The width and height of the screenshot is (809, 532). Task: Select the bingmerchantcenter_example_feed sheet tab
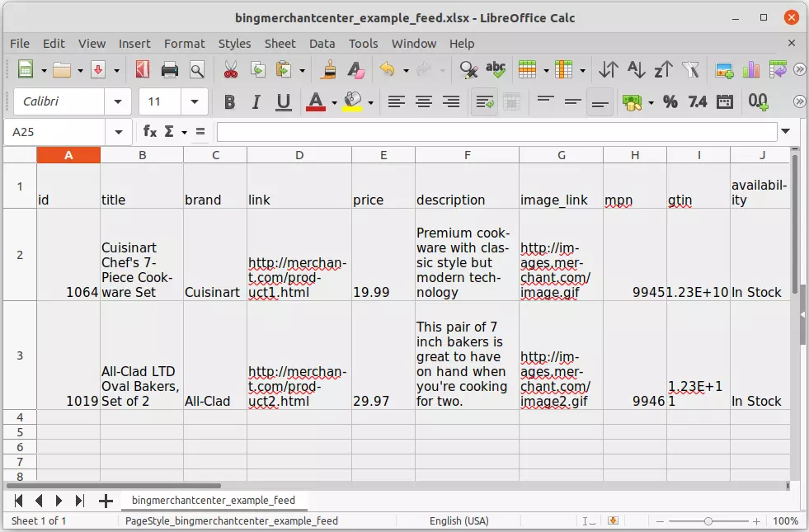pos(214,500)
